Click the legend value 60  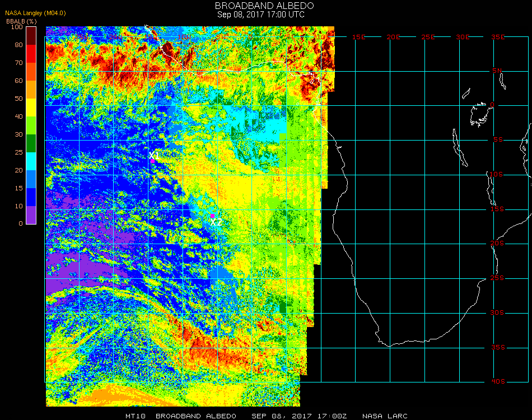[x=18, y=81]
